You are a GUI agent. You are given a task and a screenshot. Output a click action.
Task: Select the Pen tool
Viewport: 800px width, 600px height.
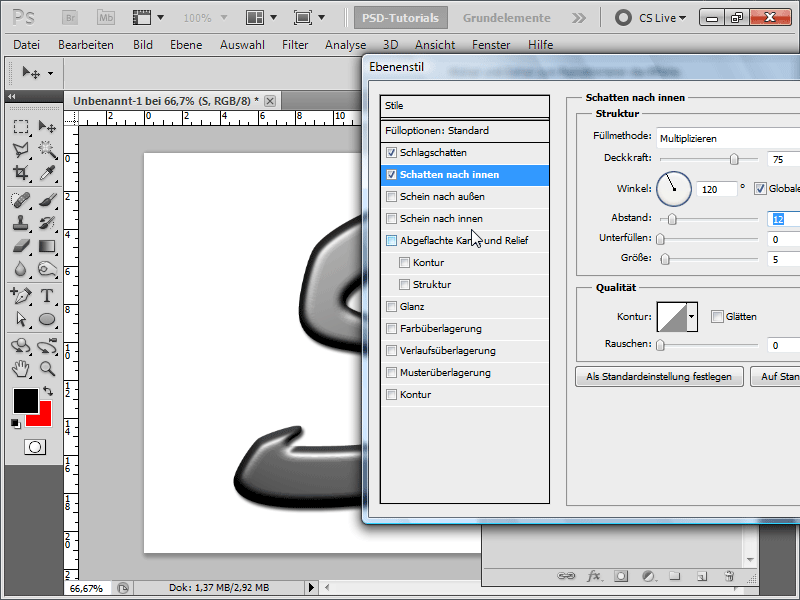click(20, 296)
